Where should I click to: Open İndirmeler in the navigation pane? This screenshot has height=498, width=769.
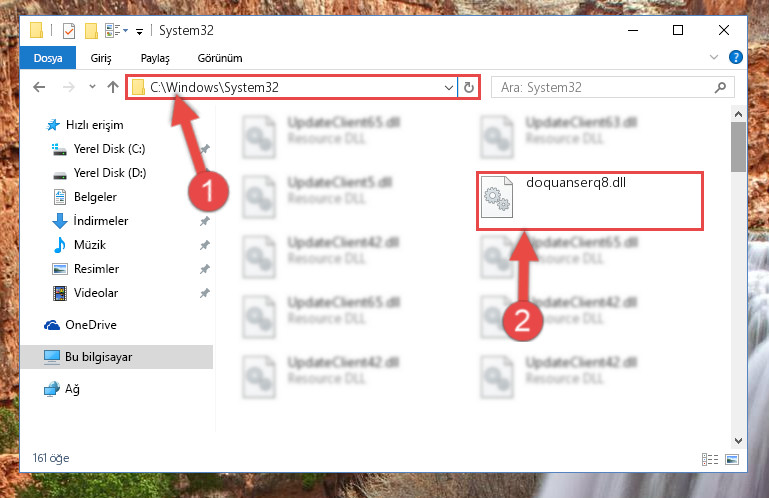(x=101, y=221)
